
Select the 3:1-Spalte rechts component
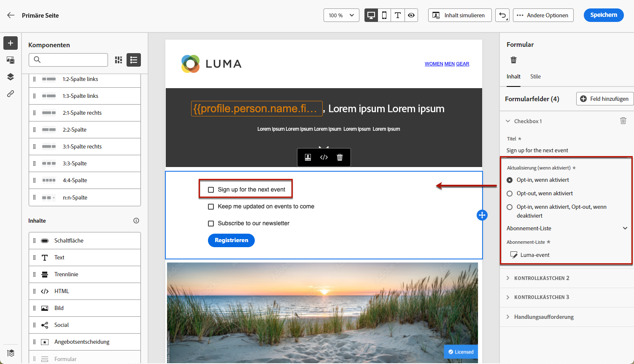(85, 147)
